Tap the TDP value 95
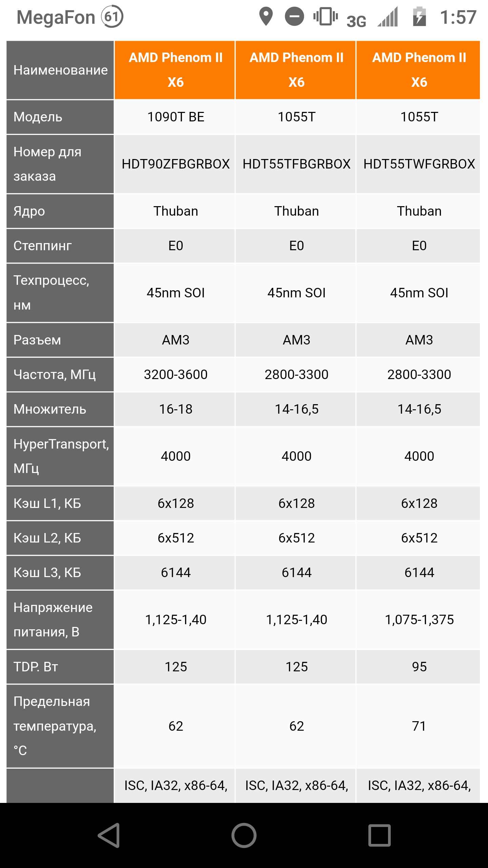488x868 pixels. pos(419,667)
